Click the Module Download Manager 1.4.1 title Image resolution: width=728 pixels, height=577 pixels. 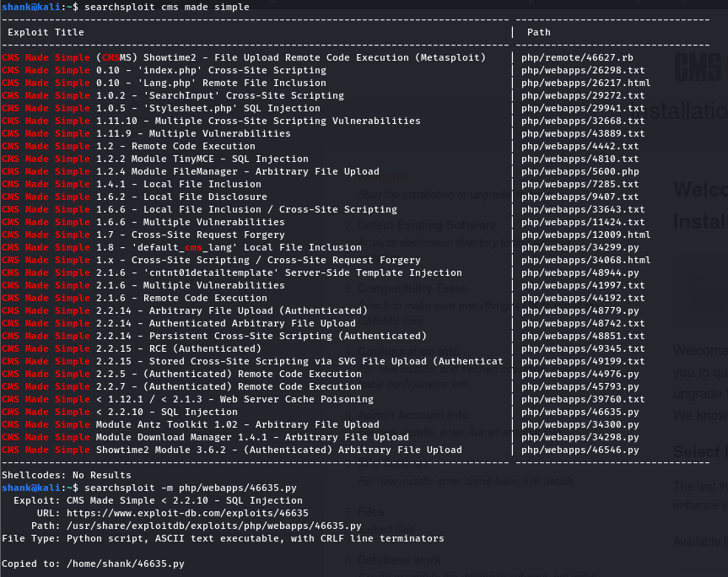(205, 437)
